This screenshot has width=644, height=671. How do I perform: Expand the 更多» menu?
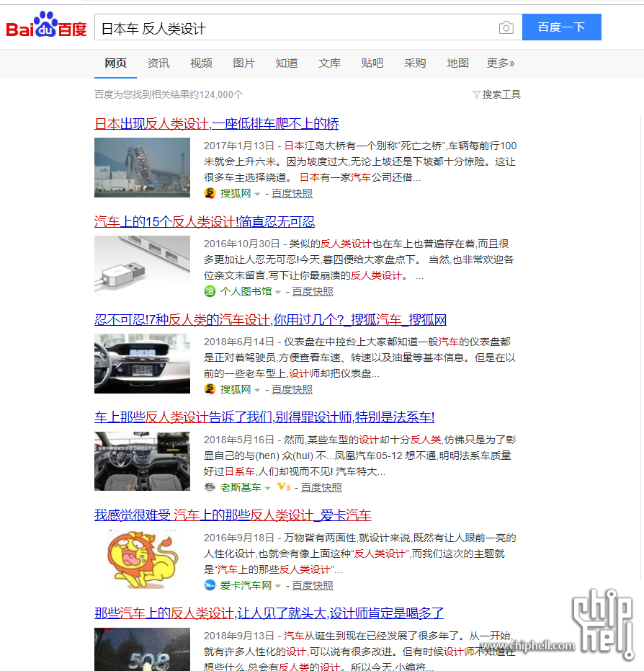coord(501,63)
